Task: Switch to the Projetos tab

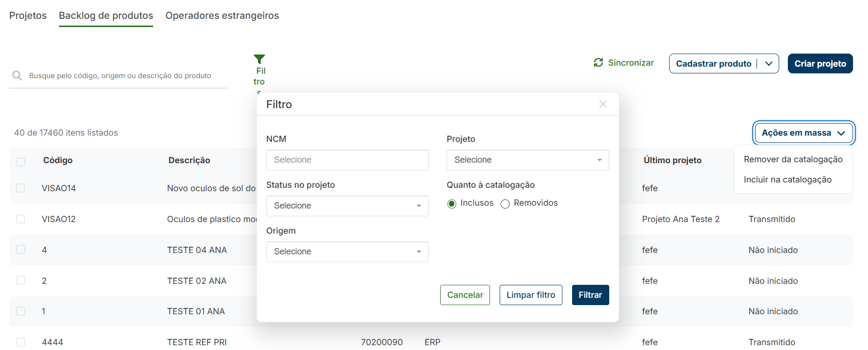Action: tap(28, 15)
